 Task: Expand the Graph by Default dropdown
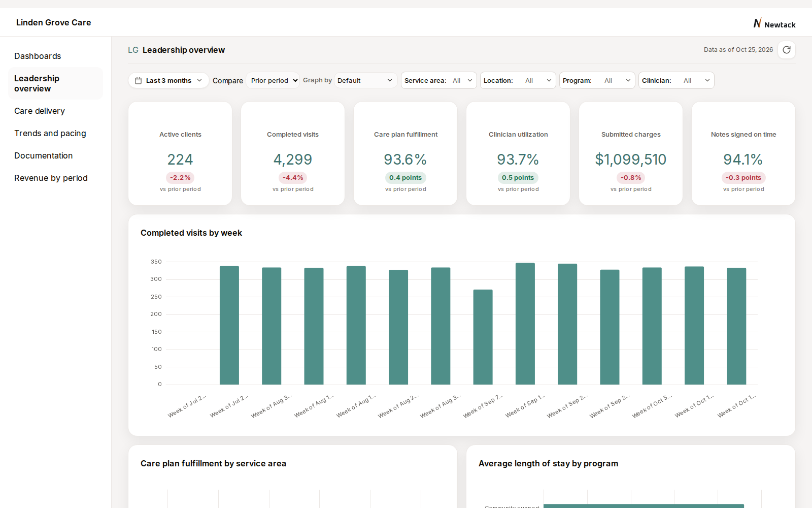pos(365,80)
